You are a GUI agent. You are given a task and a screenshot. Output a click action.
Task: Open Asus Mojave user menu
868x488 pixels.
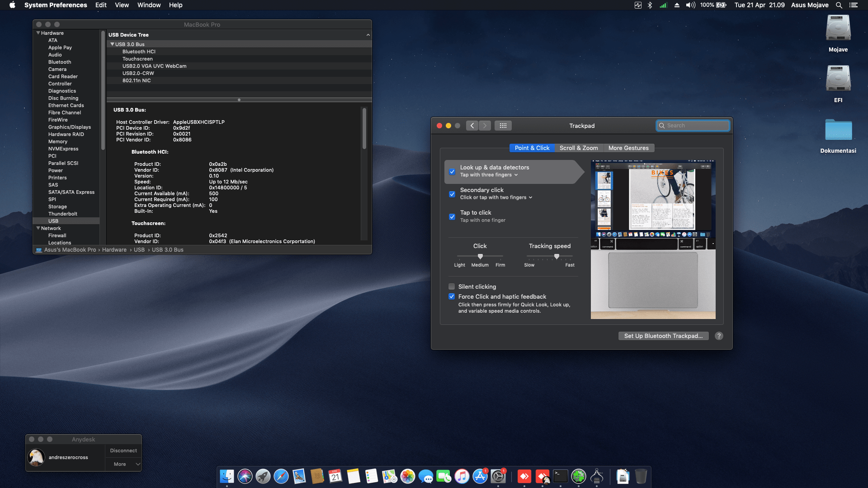coord(810,5)
